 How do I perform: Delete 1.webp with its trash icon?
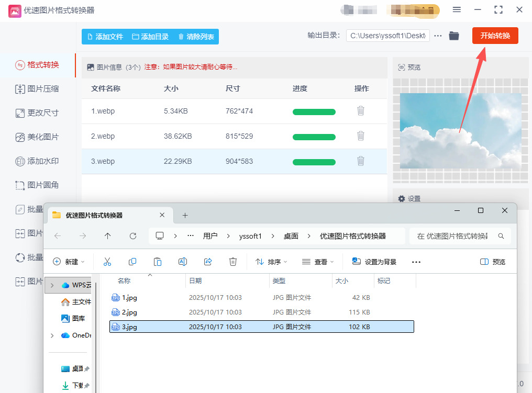[360, 111]
